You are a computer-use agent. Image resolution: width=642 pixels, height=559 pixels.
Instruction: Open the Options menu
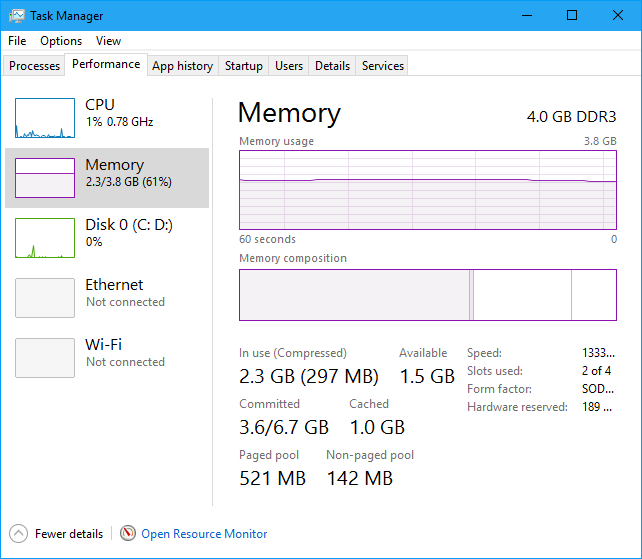tap(61, 41)
